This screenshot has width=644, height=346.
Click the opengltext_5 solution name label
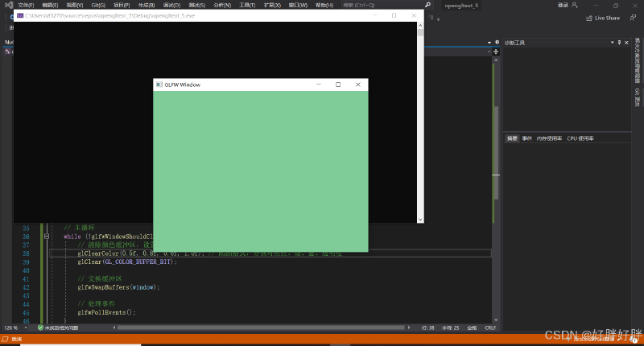461,6
